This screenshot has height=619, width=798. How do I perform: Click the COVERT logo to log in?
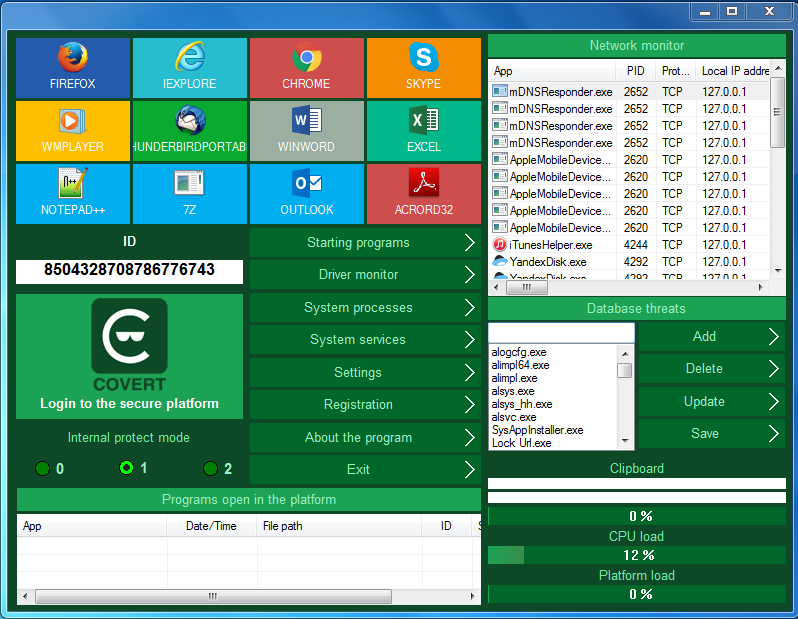(x=129, y=336)
